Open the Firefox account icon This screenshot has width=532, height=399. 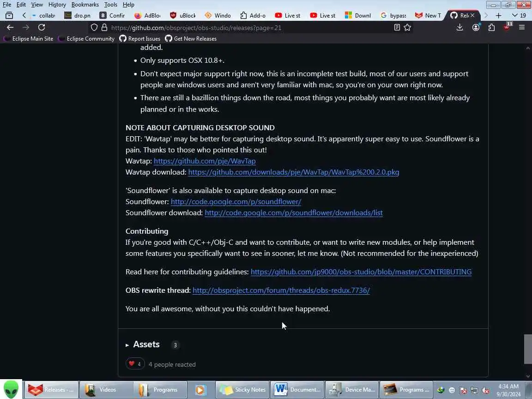(476, 28)
